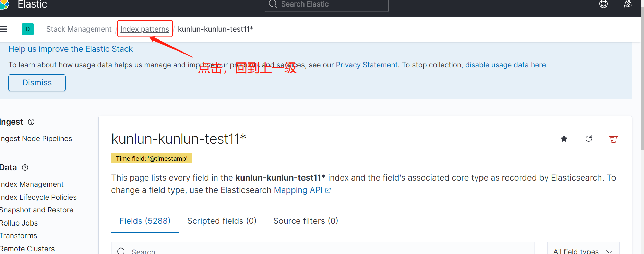This screenshot has width=644, height=254.
Task: Open the help lifebuoy icon
Action: coord(604,4)
